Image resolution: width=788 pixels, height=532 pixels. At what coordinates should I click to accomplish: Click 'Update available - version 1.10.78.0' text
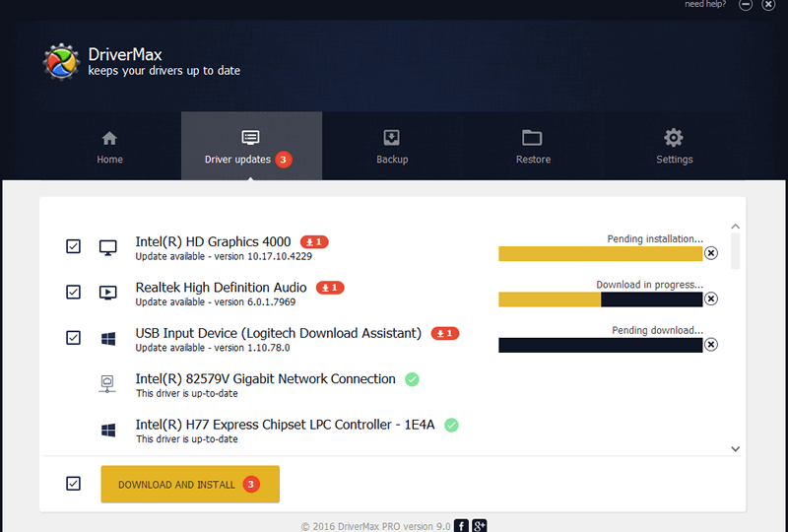pos(213,348)
